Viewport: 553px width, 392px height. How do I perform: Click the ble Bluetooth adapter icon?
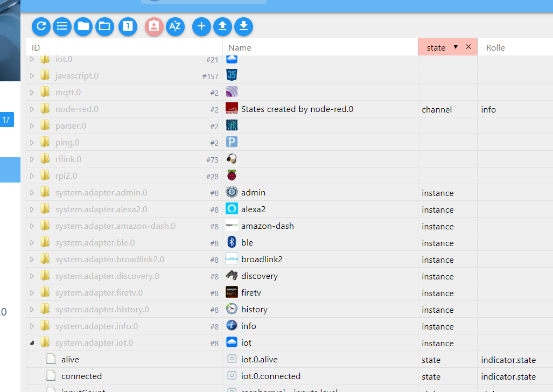232,242
